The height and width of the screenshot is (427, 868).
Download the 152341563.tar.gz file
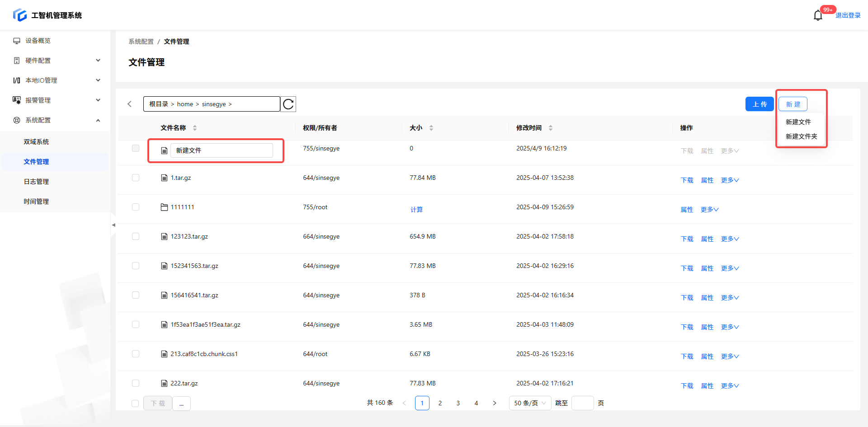pos(687,268)
